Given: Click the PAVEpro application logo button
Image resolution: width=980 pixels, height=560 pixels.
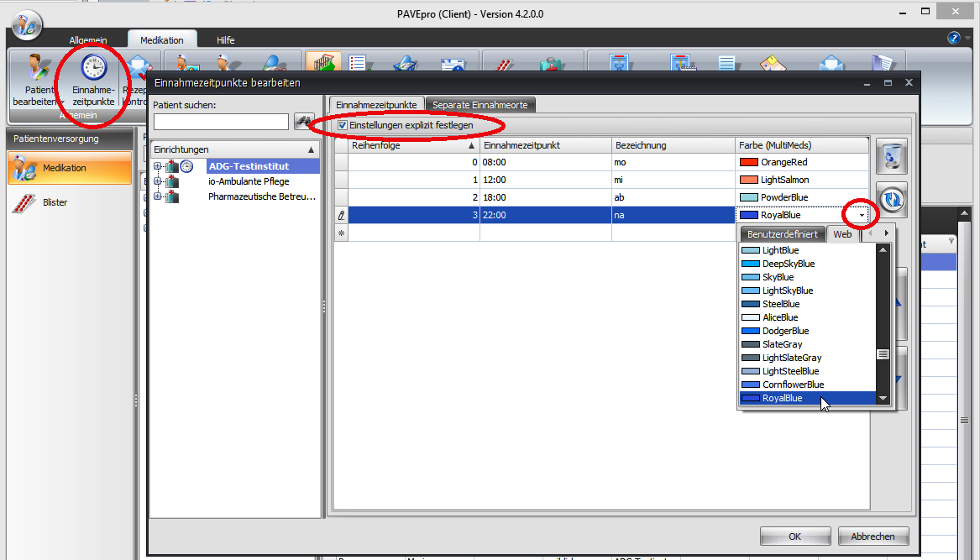Looking at the screenshot, I should pyautogui.click(x=26, y=26).
